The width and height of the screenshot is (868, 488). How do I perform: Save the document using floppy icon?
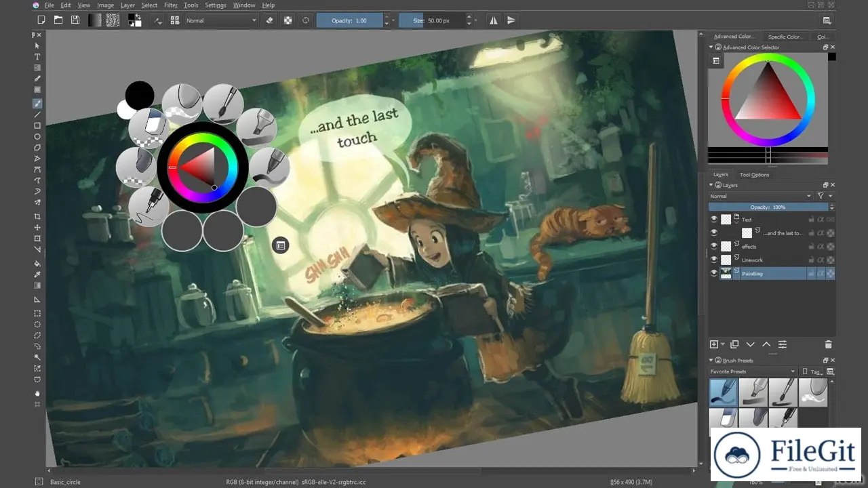click(75, 20)
